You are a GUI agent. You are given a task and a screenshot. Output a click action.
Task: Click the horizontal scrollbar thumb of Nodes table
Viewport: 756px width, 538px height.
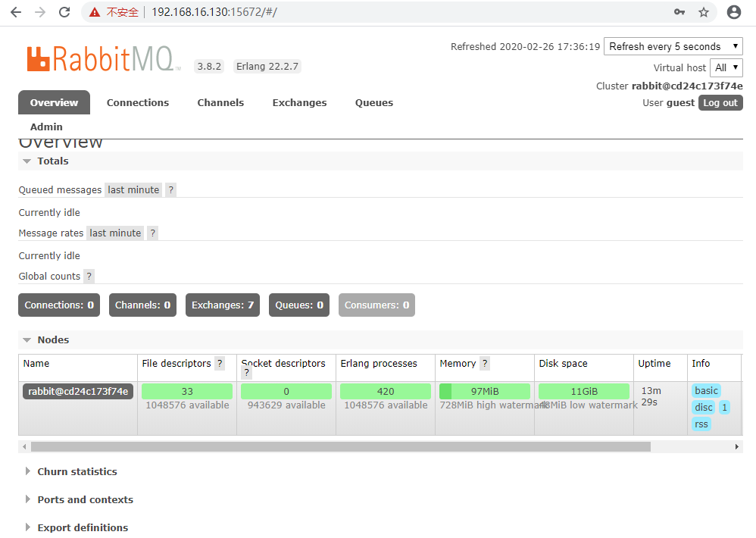340,447
